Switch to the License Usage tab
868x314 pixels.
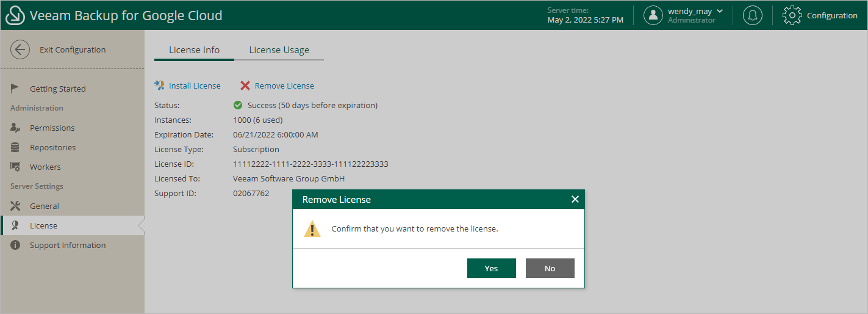point(279,50)
